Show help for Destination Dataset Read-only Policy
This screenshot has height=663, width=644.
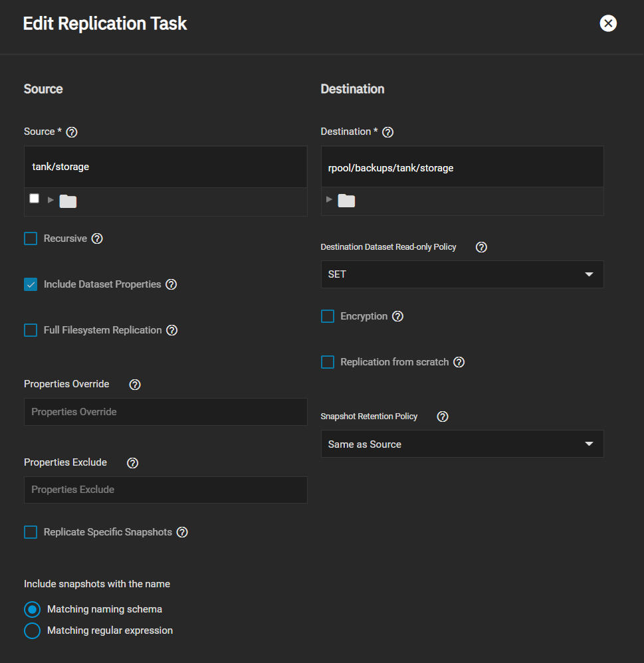click(482, 247)
